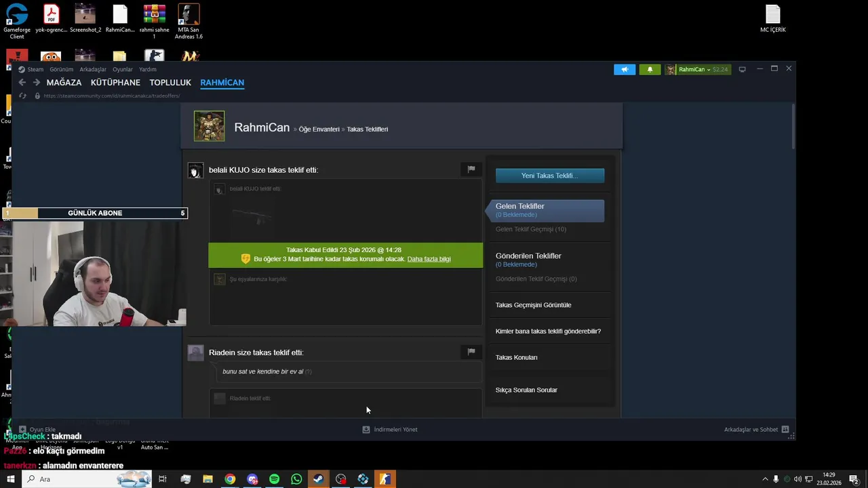Open Gameforge Client desktop icon
The width and height of the screenshot is (868, 488).
point(17,22)
